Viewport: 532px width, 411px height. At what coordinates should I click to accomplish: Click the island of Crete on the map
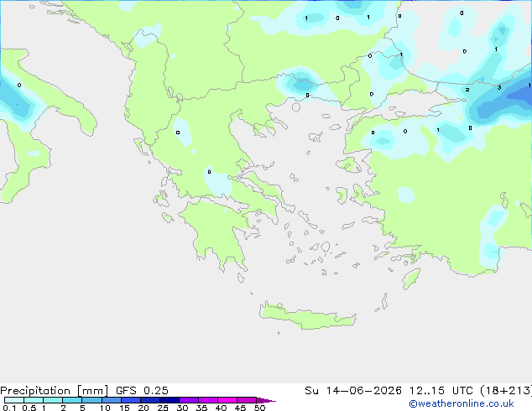307,316
